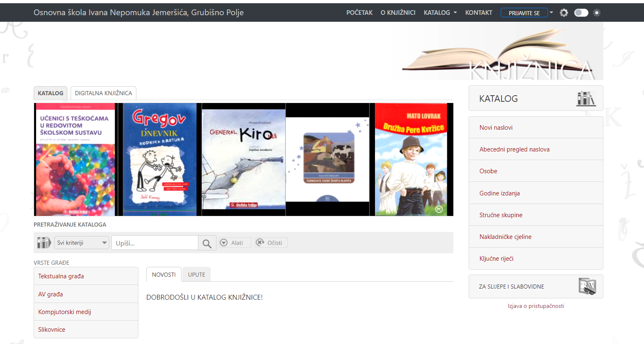Switch to the KATALOG tab
The width and height of the screenshot is (644, 344).
[51, 93]
